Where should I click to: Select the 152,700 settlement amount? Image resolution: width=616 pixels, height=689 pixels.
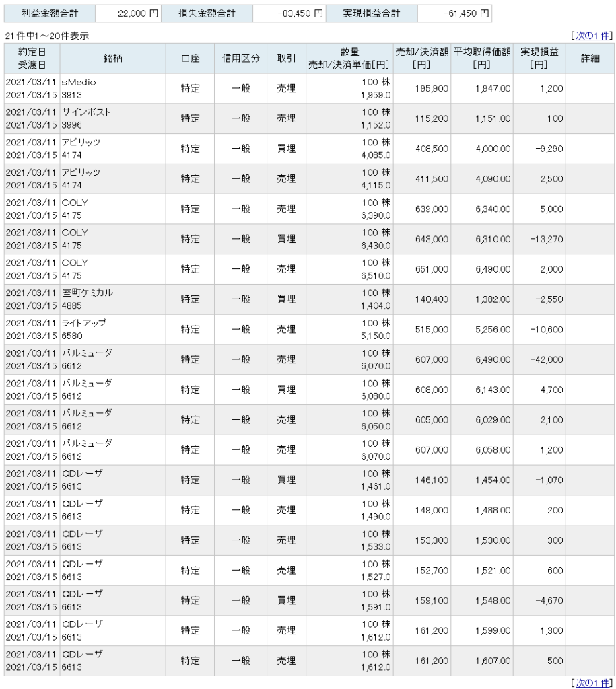pyautogui.click(x=432, y=571)
